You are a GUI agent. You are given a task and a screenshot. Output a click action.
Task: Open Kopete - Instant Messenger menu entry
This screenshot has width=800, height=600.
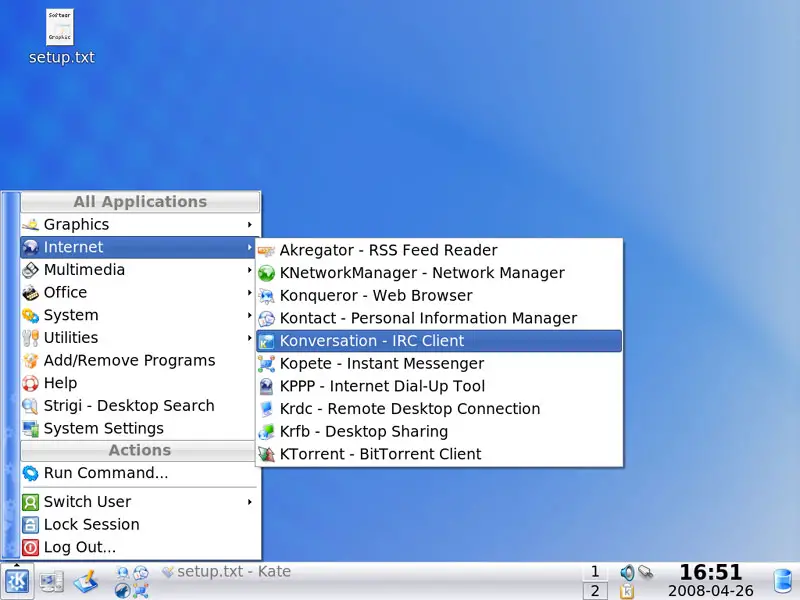click(x=439, y=363)
